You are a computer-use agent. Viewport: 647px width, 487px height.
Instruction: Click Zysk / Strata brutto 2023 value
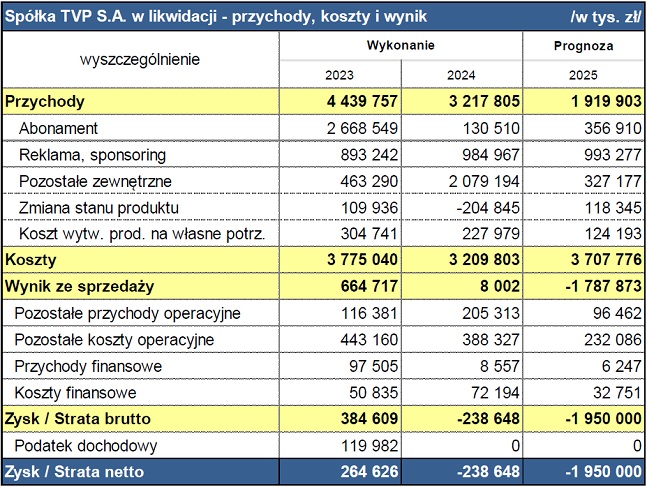point(340,418)
